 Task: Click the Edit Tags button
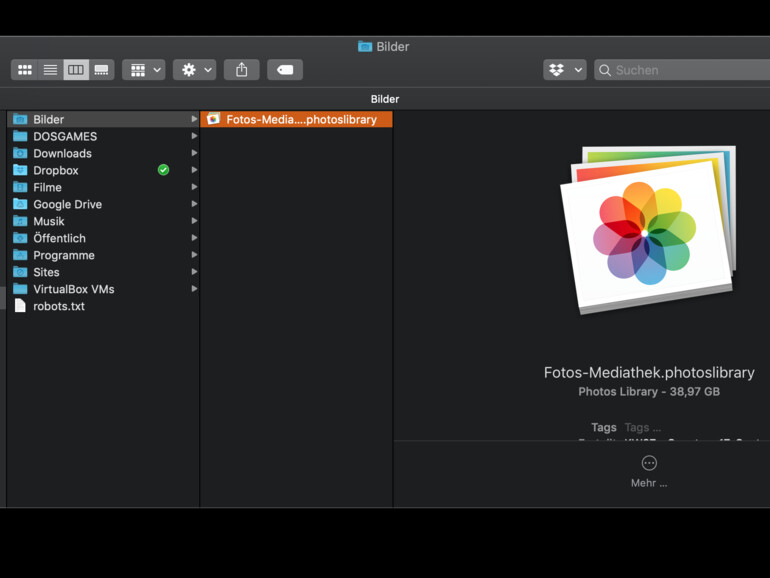click(x=285, y=70)
